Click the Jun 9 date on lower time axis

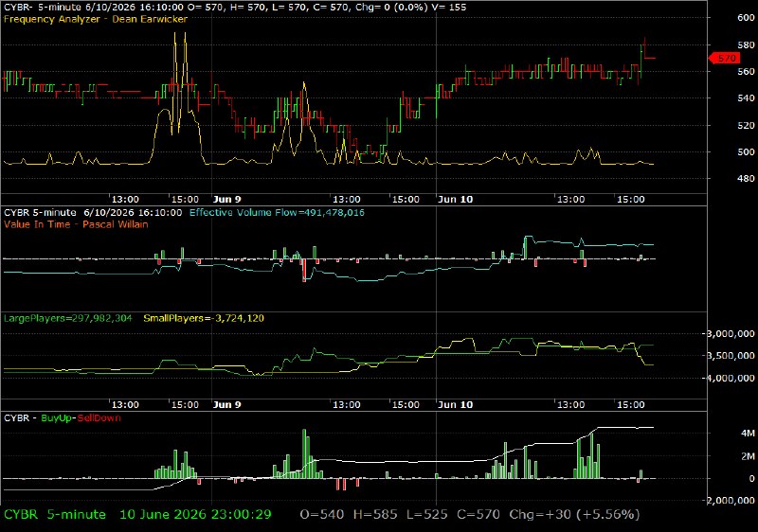[226, 404]
